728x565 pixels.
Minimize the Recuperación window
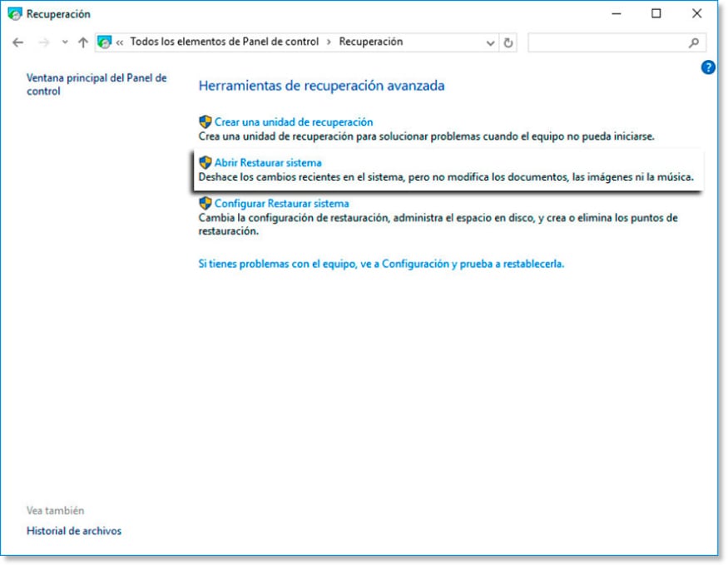617,14
